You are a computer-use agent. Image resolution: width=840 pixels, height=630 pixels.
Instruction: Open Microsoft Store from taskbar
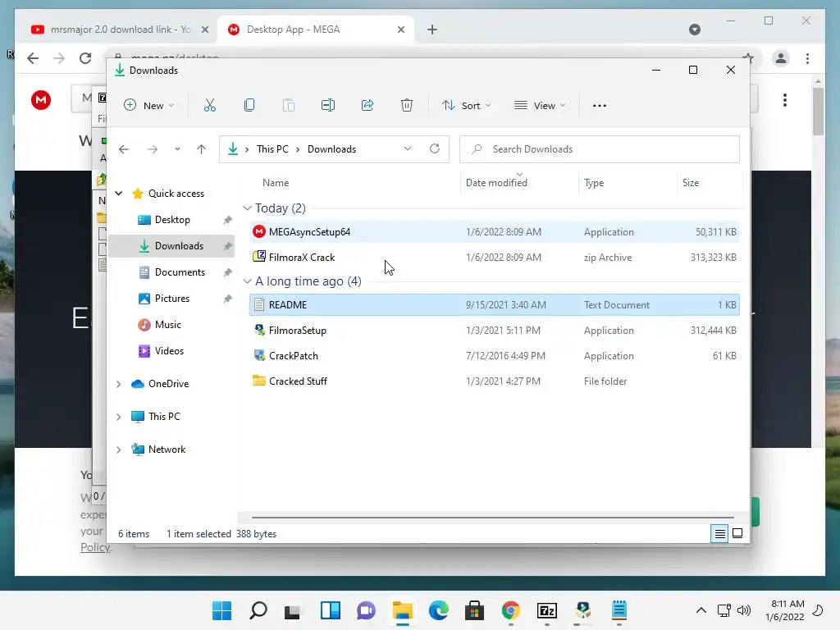pos(474,610)
